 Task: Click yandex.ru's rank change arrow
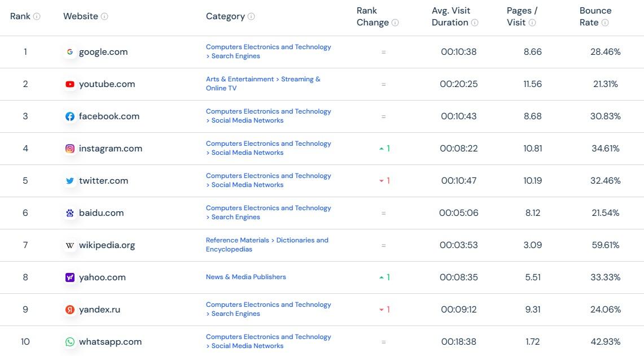pyautogui.click(x=384, y=309)
